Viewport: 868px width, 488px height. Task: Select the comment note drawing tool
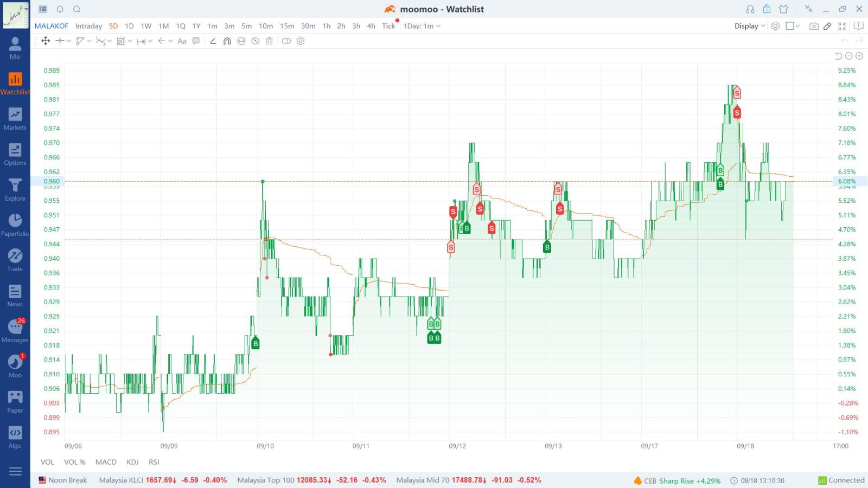[196, 41]
